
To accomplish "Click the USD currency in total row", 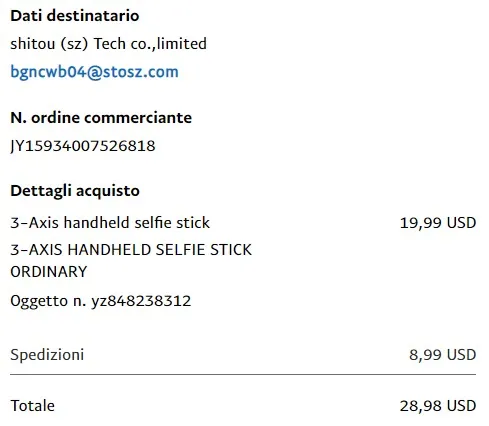I will click(x=461, y=406).
